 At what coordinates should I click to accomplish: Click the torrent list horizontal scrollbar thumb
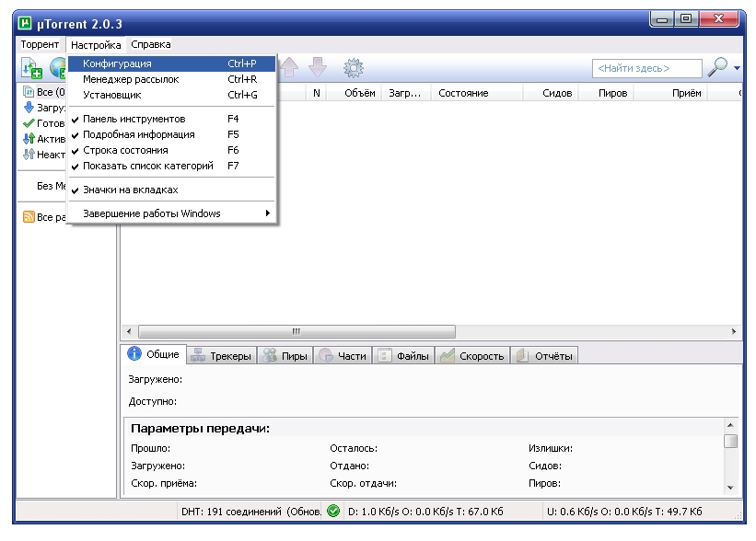297,331
